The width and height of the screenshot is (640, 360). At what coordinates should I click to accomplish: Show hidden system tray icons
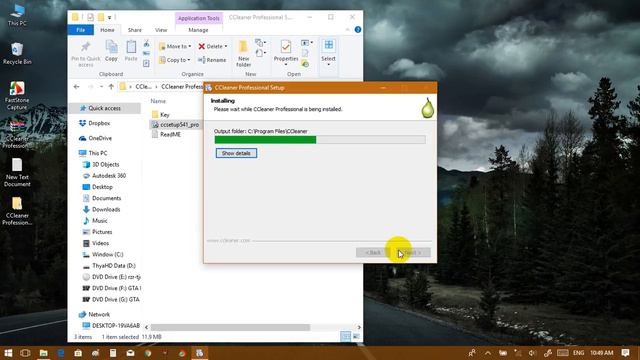pos(488,353)
